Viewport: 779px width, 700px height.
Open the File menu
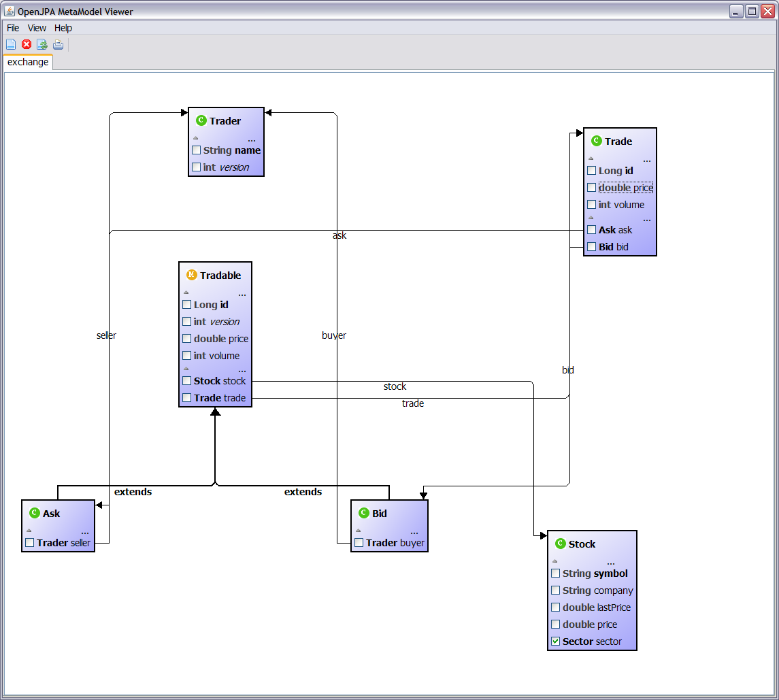pos(13,28)
